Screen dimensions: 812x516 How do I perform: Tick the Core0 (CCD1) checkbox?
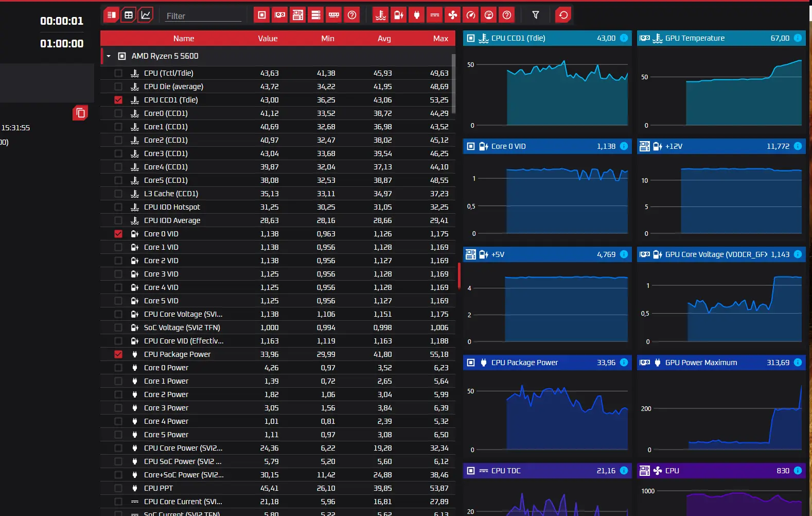tap(118, 113)
